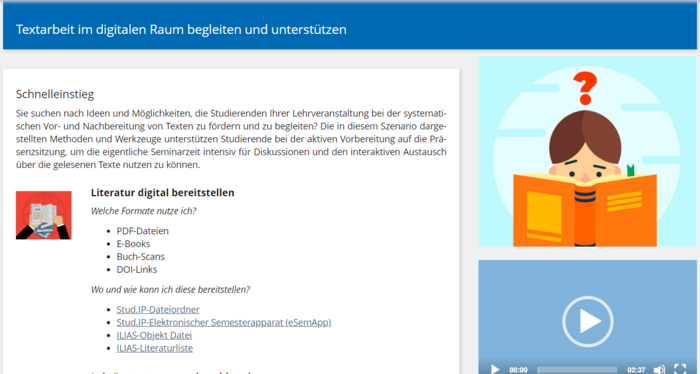This screenshot has width=700, height=374.
Task: Click the list item 'E-Books'
Action: coord(133,244)
